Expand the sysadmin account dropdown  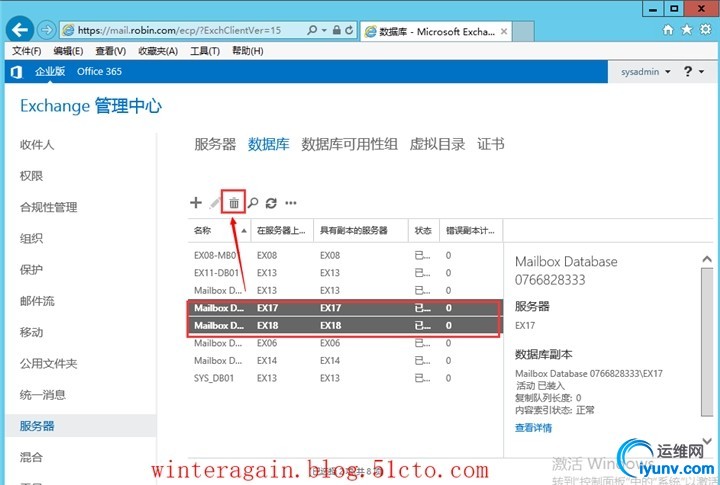pyautogui.click(x=668, y=72)
